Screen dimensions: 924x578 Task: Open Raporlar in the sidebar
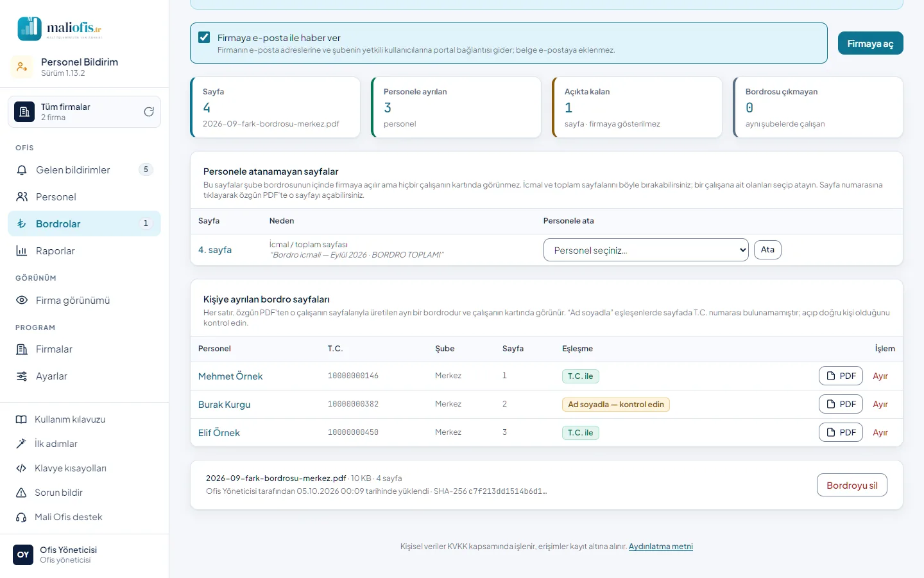tap(84, 251)
